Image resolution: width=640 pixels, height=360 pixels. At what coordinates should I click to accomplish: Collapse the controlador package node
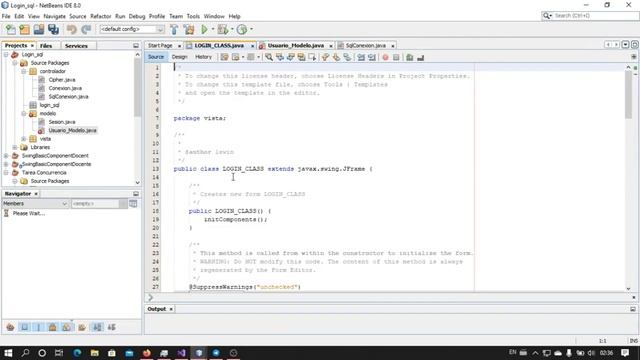click(x=24, y=71)
